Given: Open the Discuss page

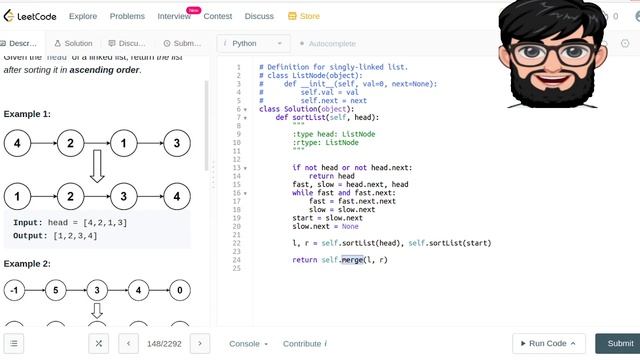Looking at the screenshot, I should tap(259, 16).
